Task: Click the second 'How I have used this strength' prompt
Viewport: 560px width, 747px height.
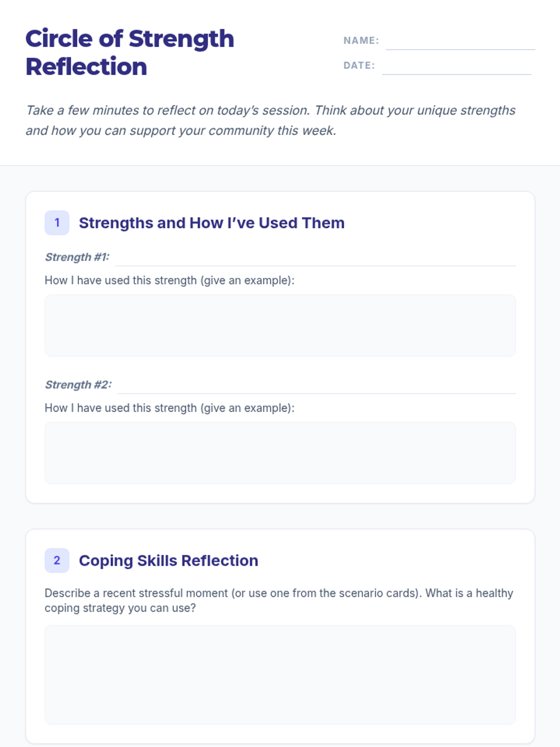Action: point(169,408)
